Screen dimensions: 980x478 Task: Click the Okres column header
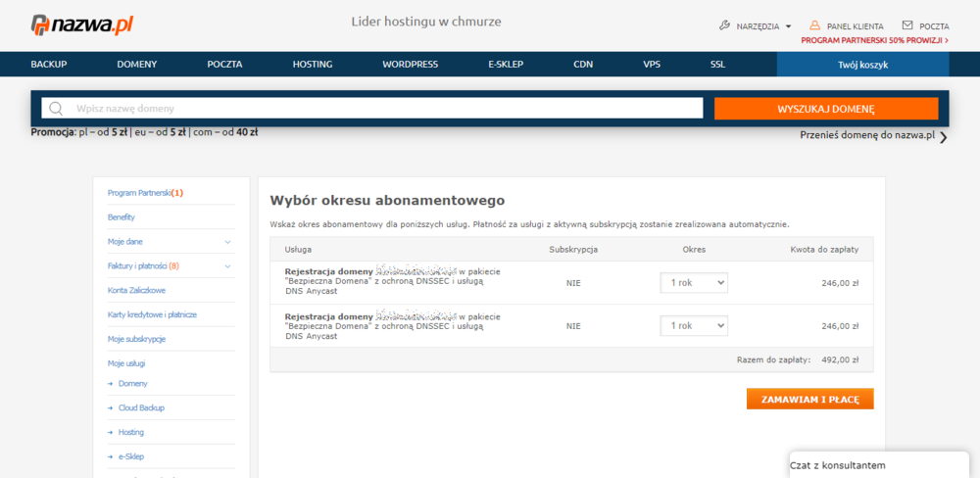694,250
